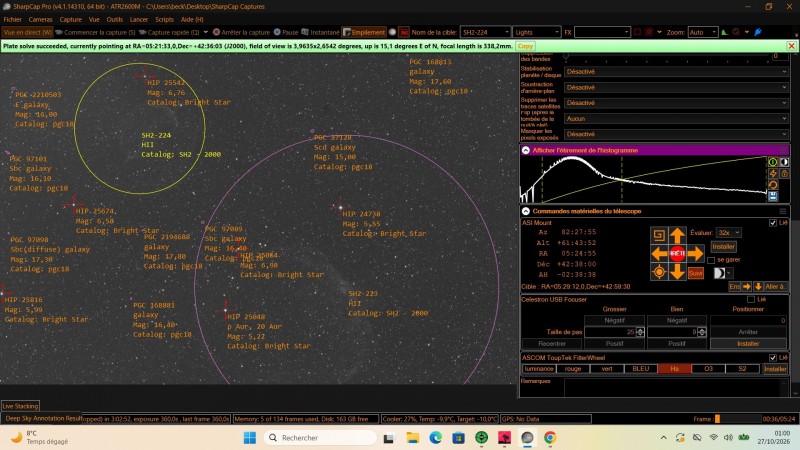Click the Empilement toolbar button

coord(364,32)
